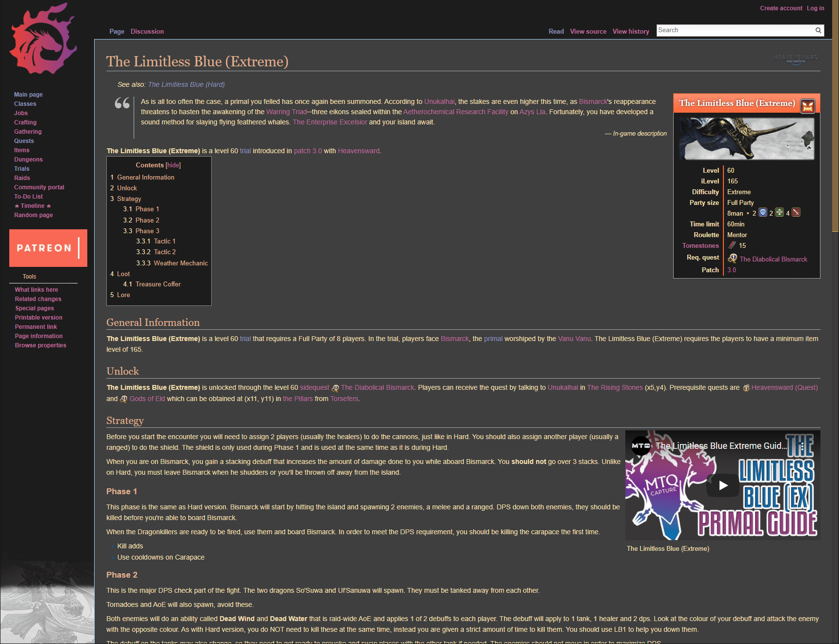Open Printable version link
Viewport: 839px width, 644px height.
click(x=39, y=318)
